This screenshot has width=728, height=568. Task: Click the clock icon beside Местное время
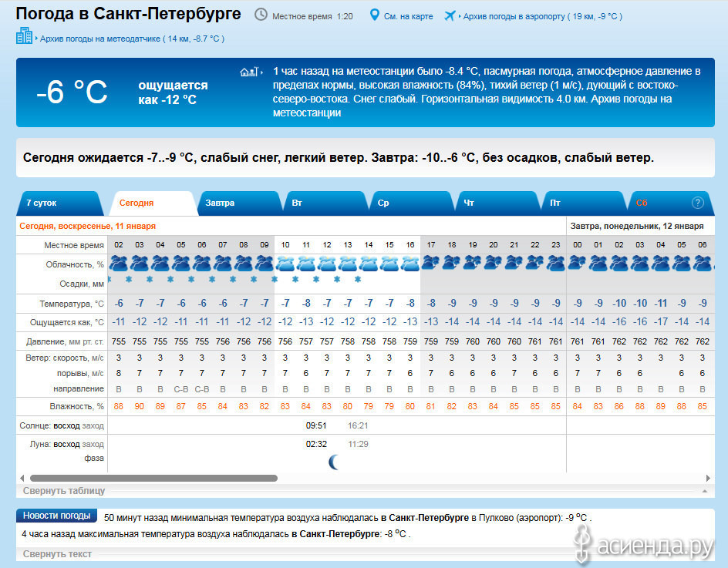[261, 15]
